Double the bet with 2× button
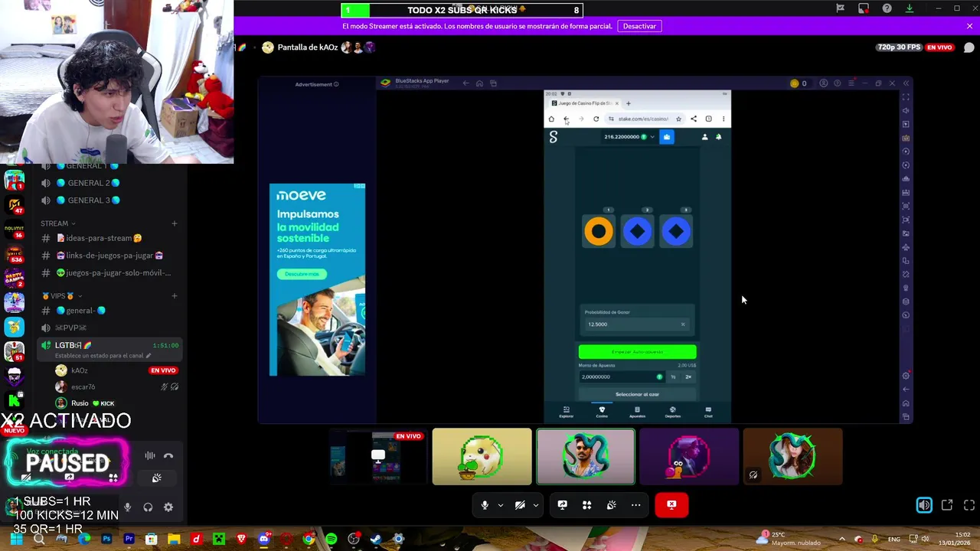 (x=688, y=377)
